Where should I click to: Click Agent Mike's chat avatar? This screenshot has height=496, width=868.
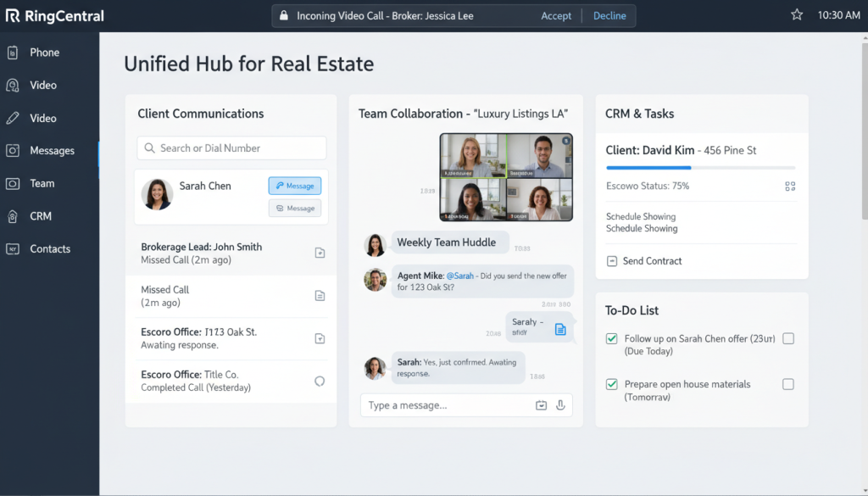pyautogui.click(x=375, y=280)
